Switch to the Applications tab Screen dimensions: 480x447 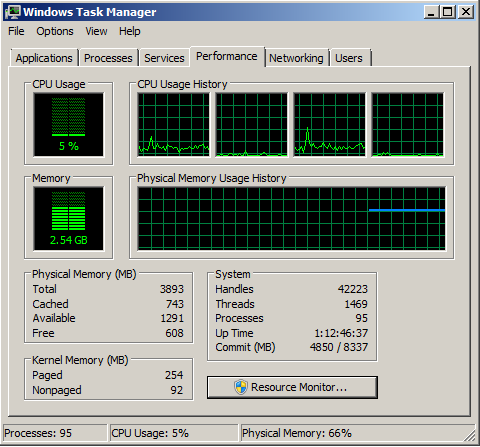coord(44,58)
